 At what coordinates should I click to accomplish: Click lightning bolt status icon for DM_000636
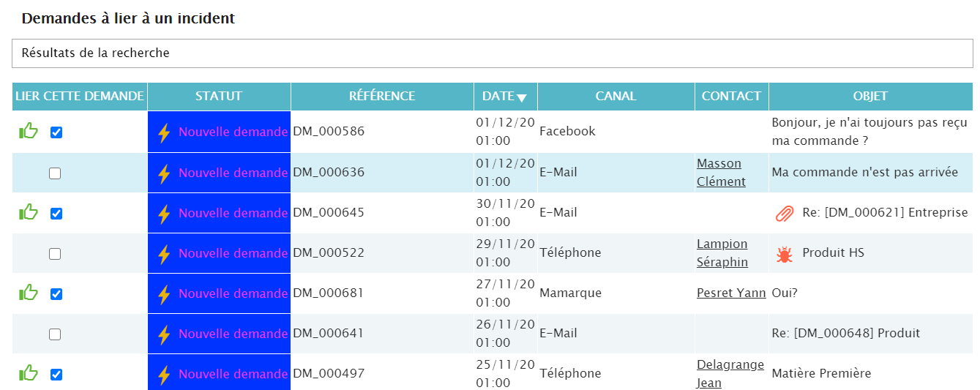[164, 173]
